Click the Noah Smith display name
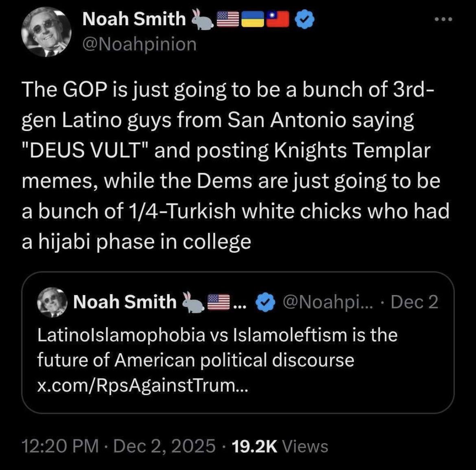This screenshot has height=470, width=476. coord(133,19)
